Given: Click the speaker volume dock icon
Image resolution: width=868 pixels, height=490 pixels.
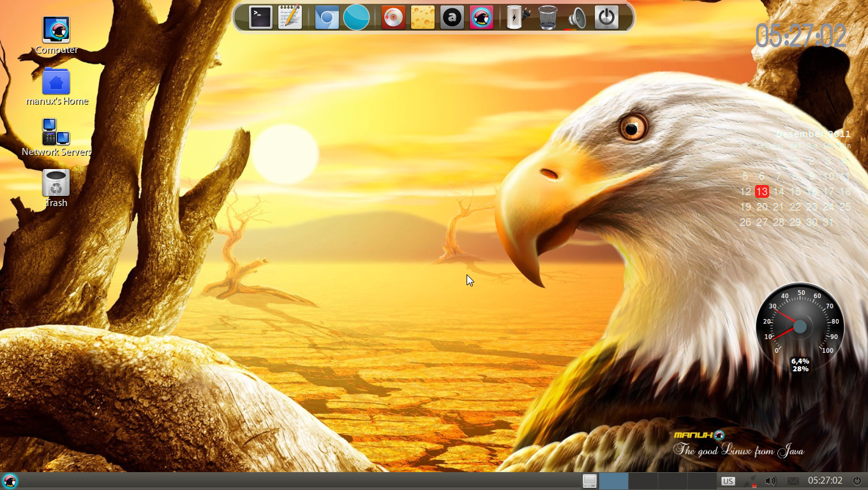Looking at the screenshot, I should [577, 17].
